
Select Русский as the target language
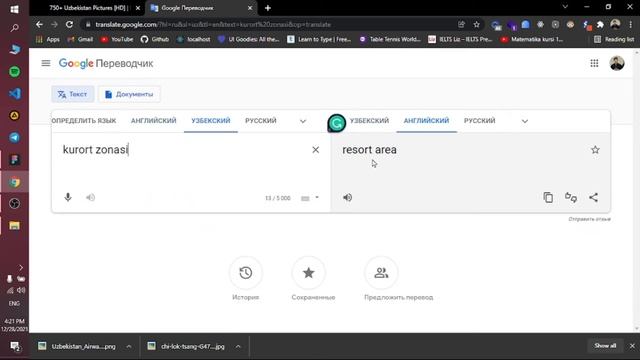click(480, 121)
